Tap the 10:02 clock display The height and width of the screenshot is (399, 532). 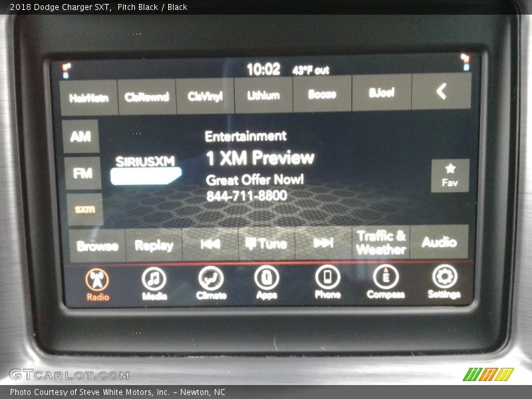point(263,69)
